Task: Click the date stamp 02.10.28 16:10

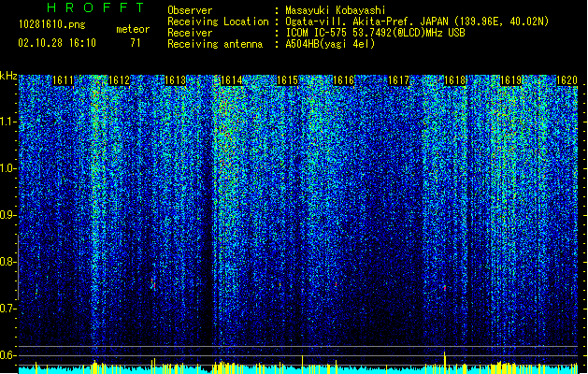Action: (x=57, y=43)
